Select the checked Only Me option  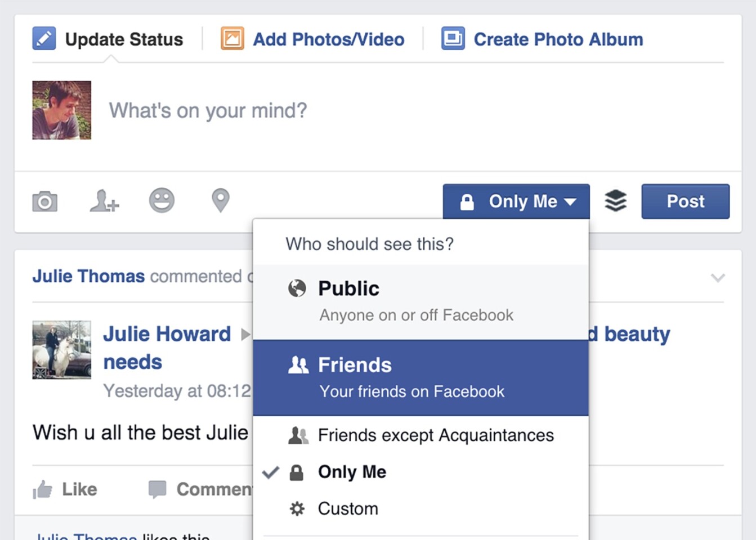(352, 472)
